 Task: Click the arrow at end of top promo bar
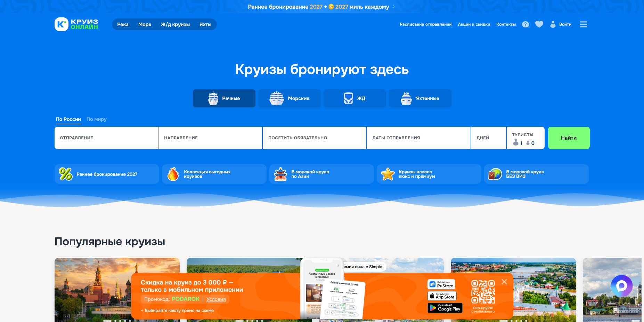[x=394, y=7]
